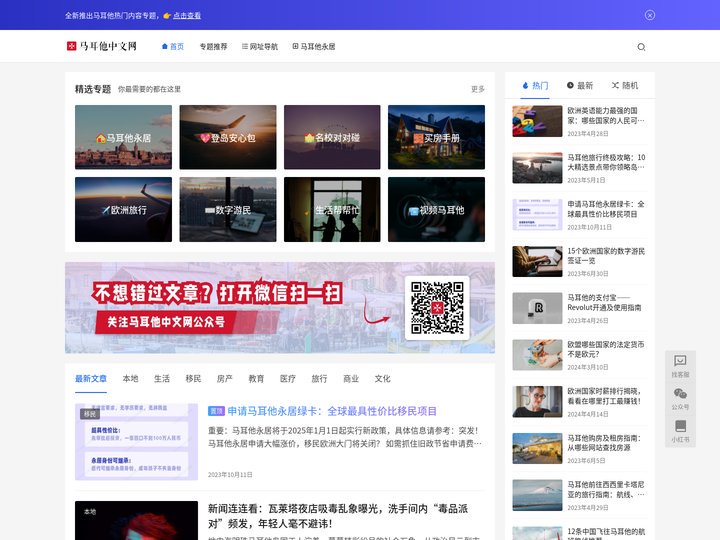Open the 登岛安心包 topic card
The image size is (720, 540).
pos(228,137)
